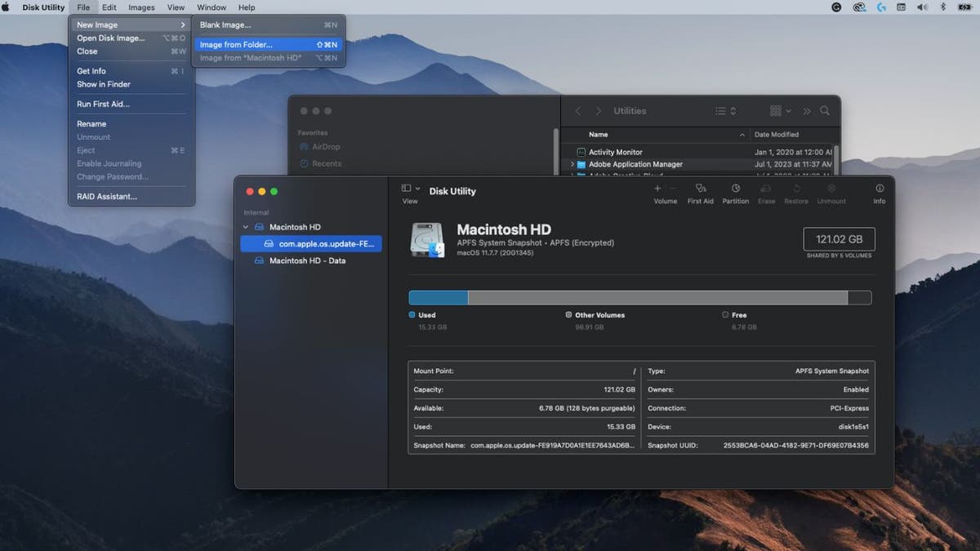
Task: Open the Edit menu
Action: click(109, 7)
